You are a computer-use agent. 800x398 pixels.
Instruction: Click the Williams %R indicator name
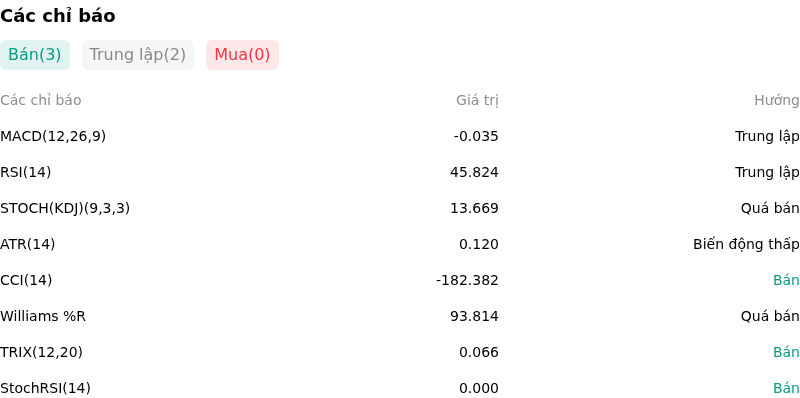[43, 316]
